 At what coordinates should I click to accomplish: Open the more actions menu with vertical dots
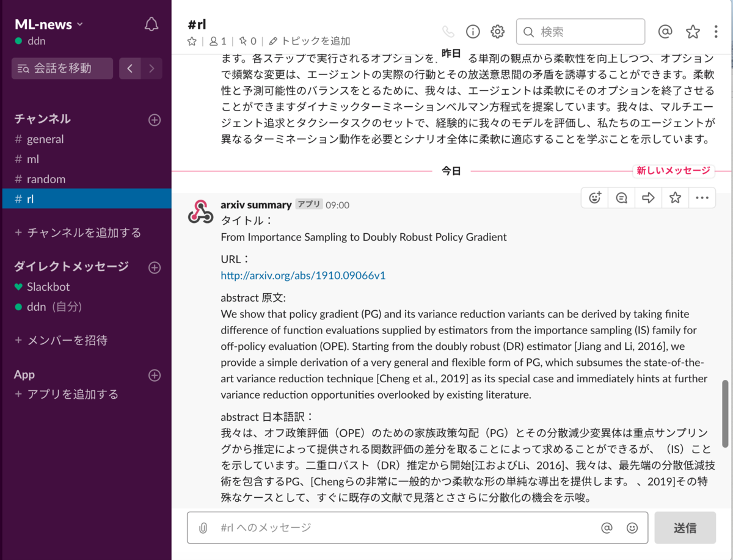[715, 31]
